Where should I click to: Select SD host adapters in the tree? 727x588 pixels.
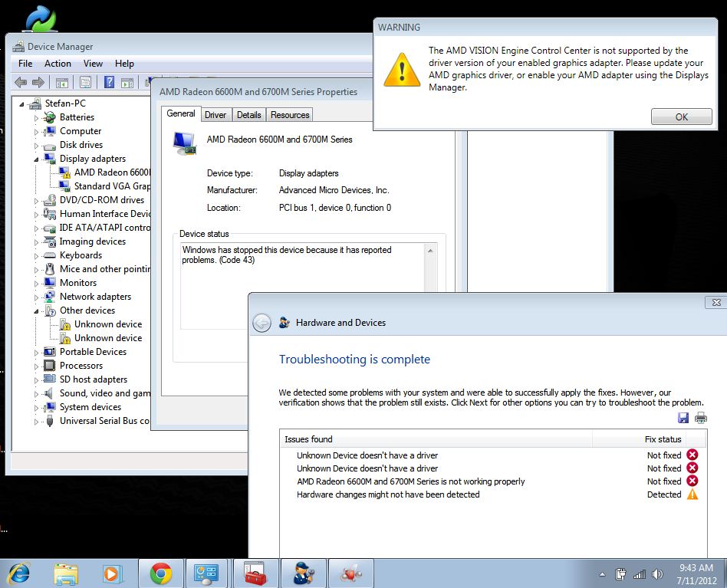[94, 379]
